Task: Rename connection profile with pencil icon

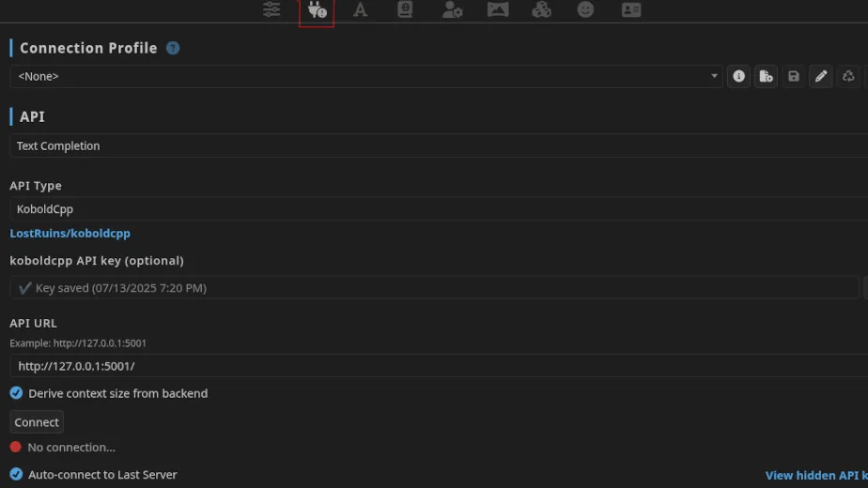Action: pyautogui.click(x=821, y=76)
